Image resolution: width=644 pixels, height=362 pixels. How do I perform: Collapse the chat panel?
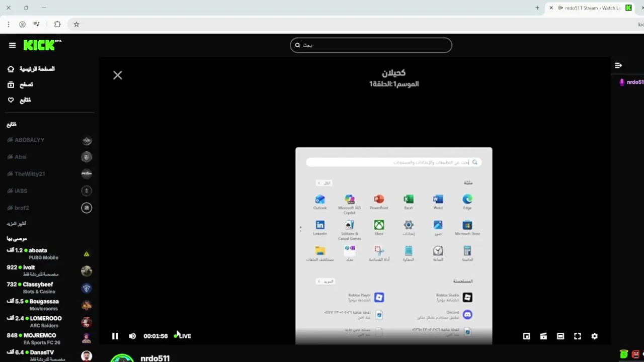click(618, 65)
